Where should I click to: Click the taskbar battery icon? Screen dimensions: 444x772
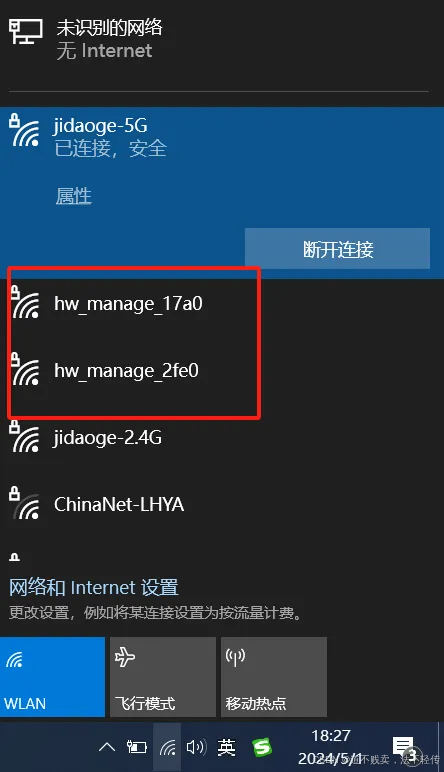coord(137,747)
